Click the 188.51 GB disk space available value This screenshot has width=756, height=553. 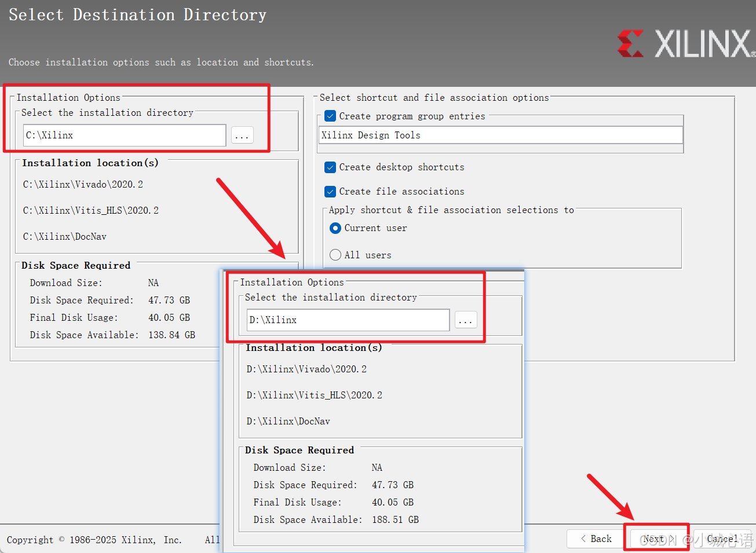tap(395, 519)
